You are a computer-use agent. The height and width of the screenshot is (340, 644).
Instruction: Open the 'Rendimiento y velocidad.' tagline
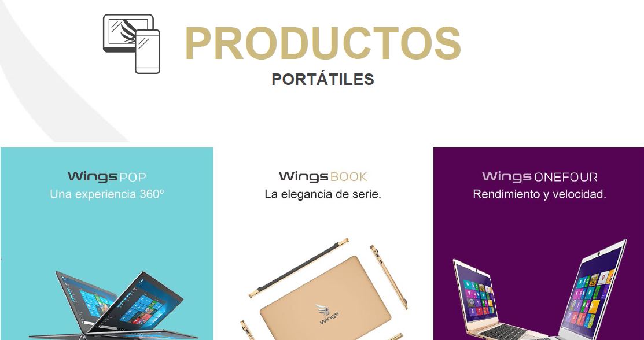540,194
